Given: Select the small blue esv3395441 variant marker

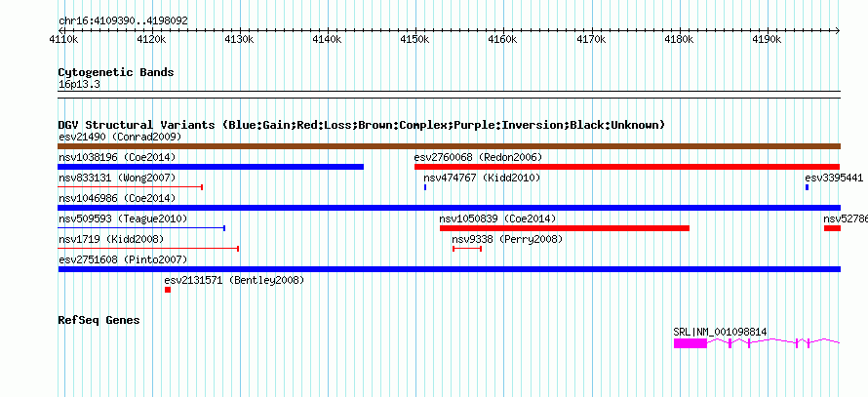Looking at the screenshot, I should [808, 187].
